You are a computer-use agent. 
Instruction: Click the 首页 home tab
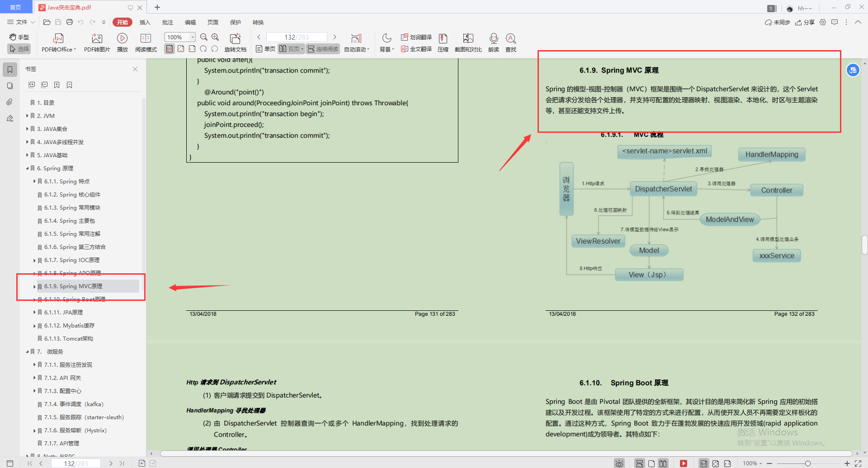(x=16, y=7)
